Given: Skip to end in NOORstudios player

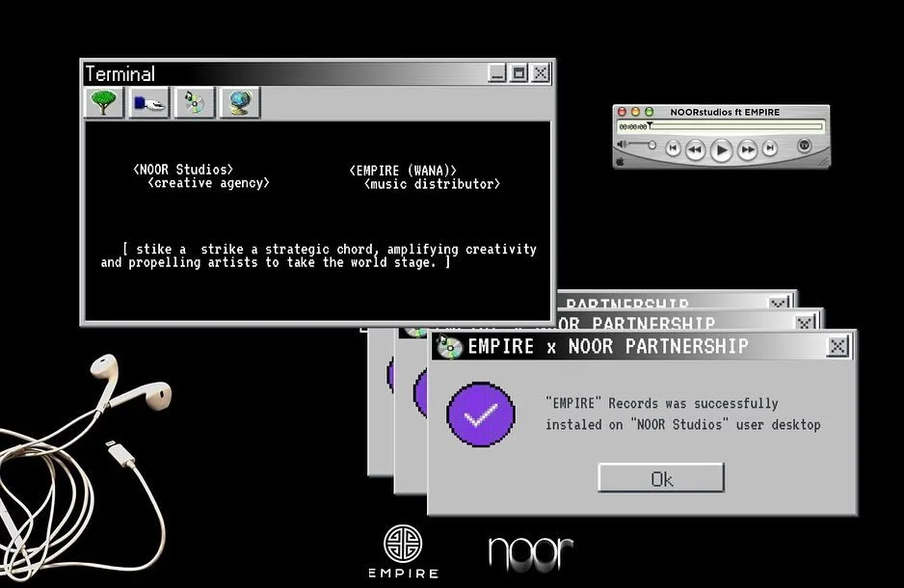Looking at the screenshot, I should 770,148.
